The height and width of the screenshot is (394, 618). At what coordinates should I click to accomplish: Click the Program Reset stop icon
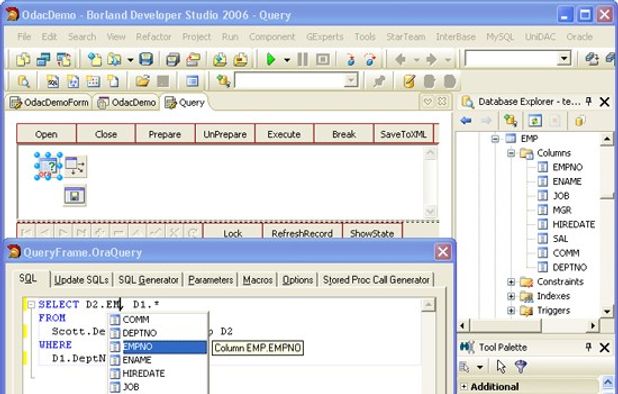click(323, 59)
